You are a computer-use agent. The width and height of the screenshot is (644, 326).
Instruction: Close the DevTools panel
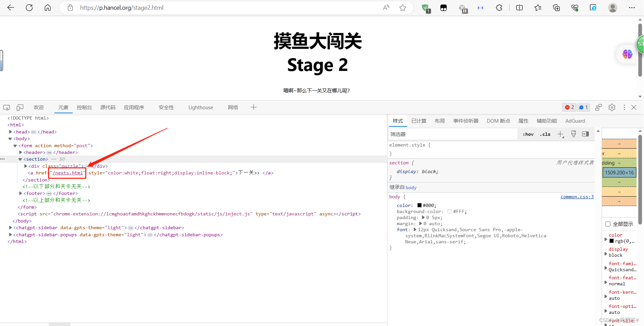(x=634, y=107)
